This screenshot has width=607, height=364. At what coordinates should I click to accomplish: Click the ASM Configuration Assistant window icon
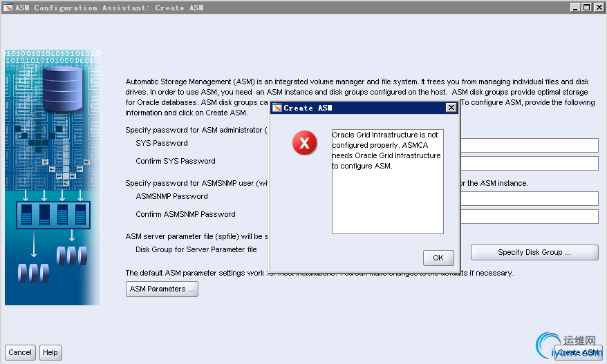[8, 8]
